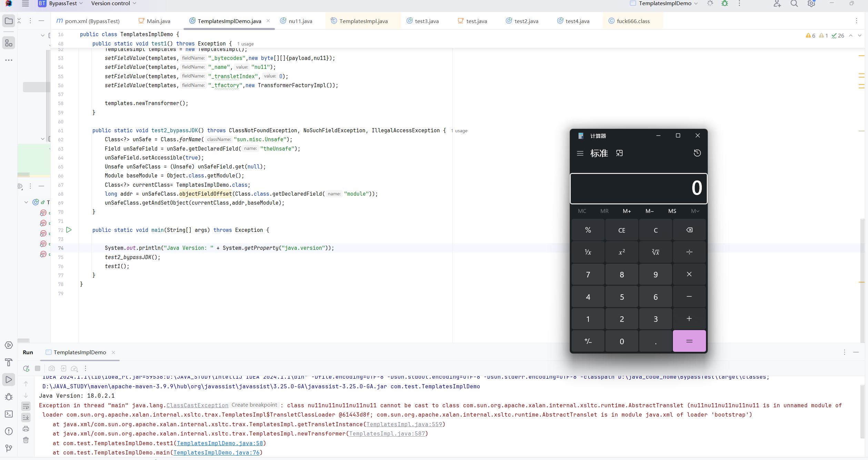Switch to the nu11.java tab
The image size is (868, 460).
[296, 21]
